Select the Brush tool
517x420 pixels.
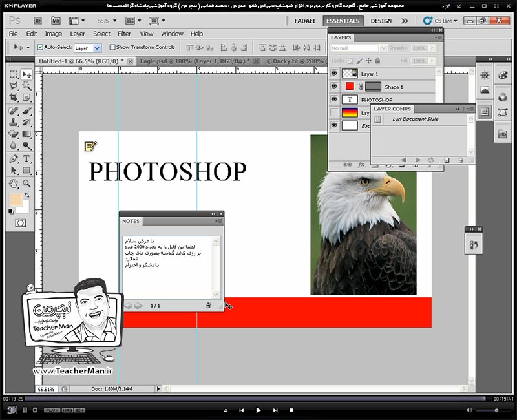pos(26,110)
